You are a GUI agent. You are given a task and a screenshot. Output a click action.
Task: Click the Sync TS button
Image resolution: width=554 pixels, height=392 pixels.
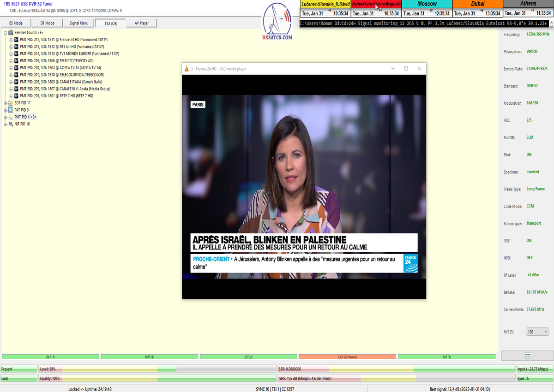pos(534,378)
